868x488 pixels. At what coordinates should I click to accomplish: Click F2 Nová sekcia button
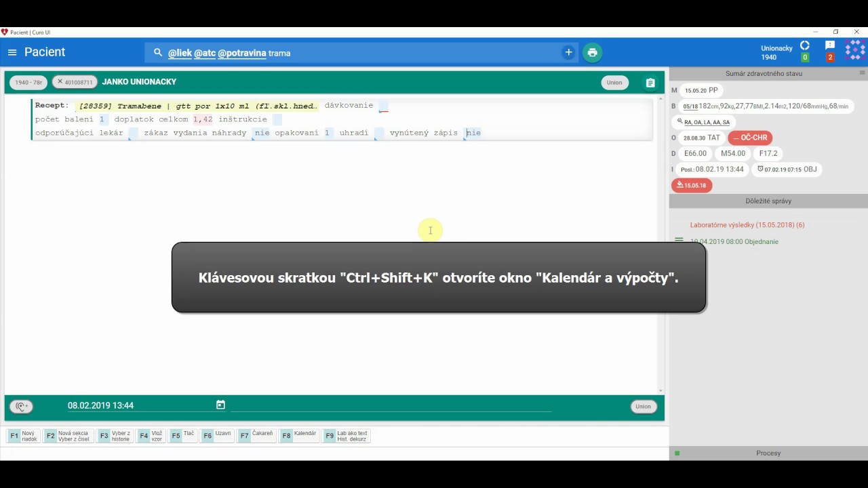pos(68,436)
